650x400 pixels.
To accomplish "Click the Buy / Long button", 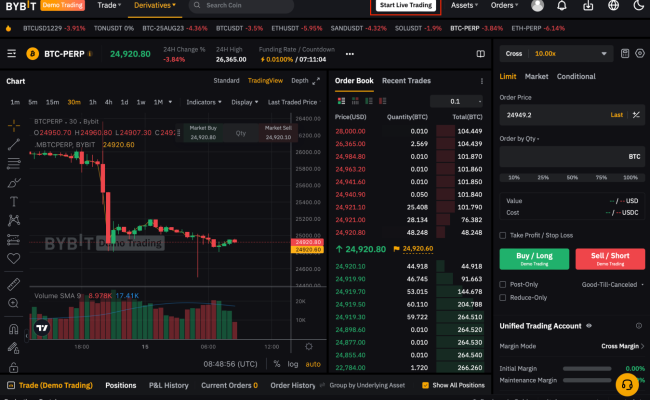I will pyautogui.click(x=533, y=259).
